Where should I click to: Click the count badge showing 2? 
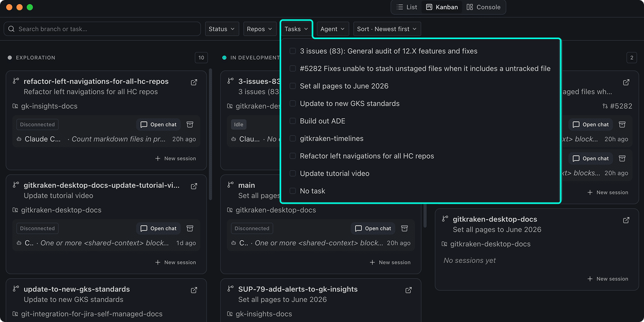[632, 58]
